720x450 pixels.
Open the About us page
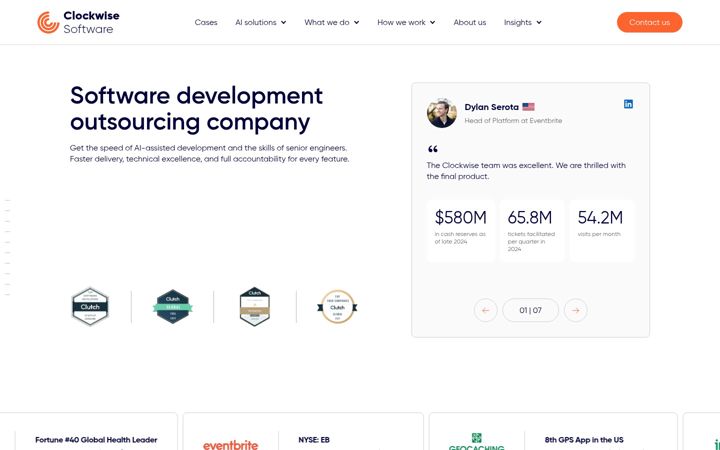coord(470,22)
